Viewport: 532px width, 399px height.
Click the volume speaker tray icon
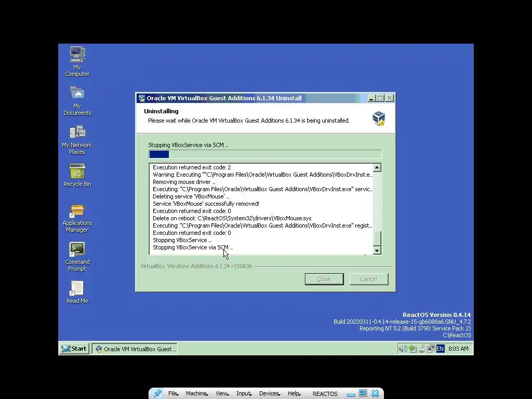403,349
